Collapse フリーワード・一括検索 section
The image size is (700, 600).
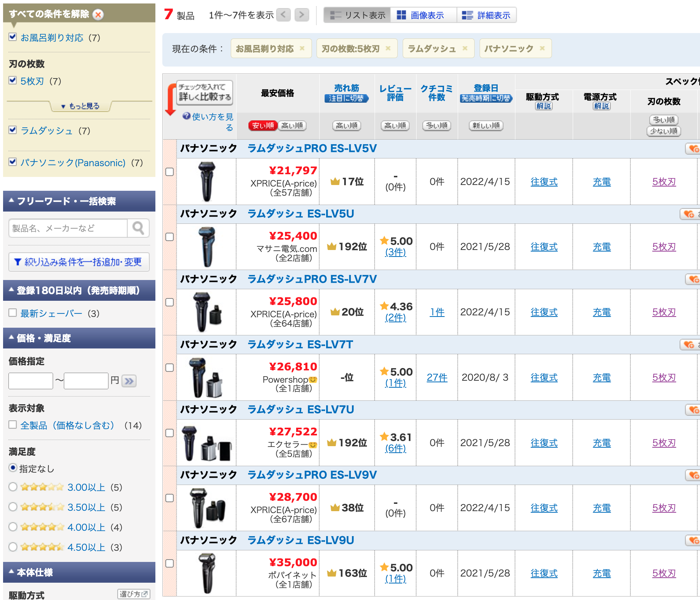click(79, 201)
